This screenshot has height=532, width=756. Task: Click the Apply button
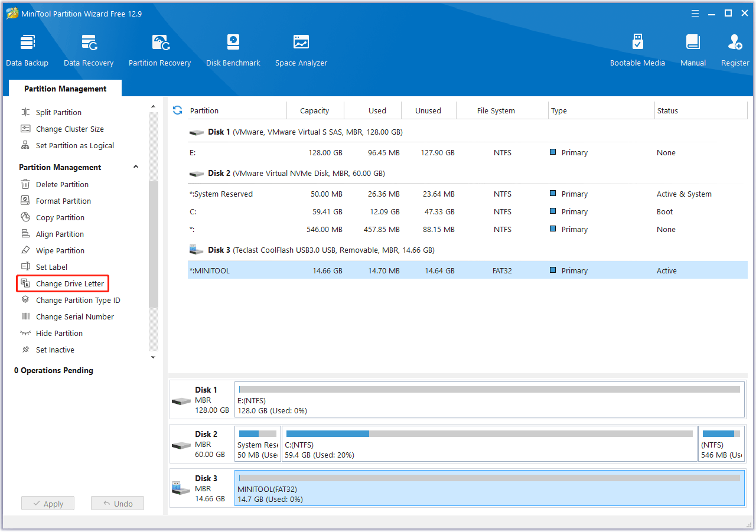pos(48,504)
